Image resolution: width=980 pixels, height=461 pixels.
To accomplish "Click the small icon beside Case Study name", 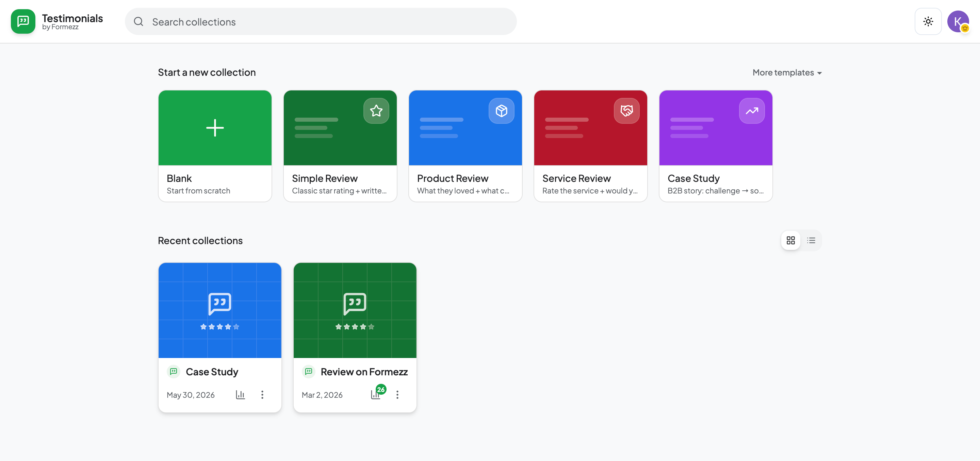I will 174,371.
